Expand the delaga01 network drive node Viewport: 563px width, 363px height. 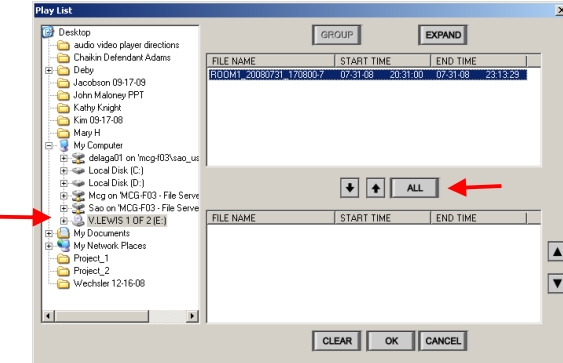(x=64, y=158)
